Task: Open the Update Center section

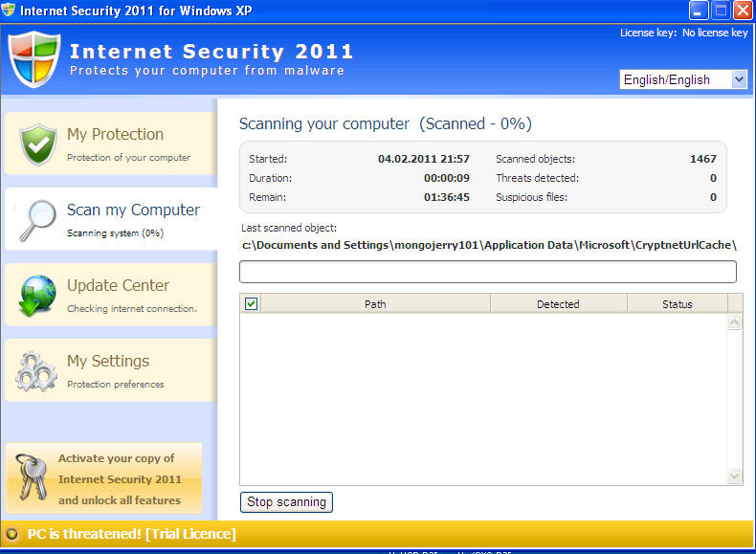Action: coord(111,295)
